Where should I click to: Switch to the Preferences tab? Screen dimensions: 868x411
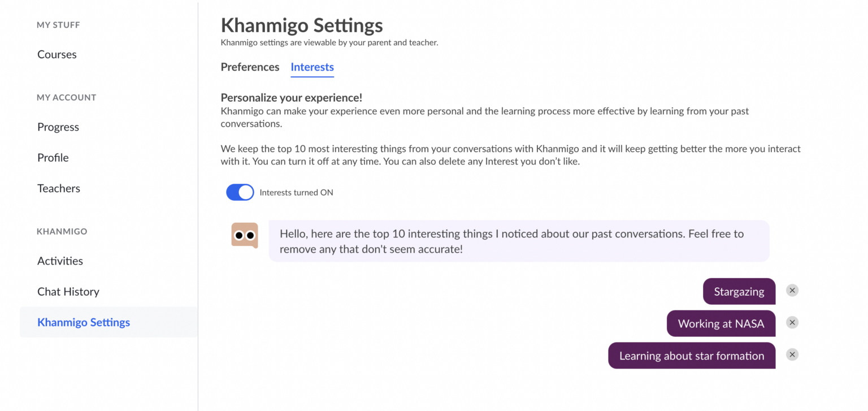coord(250,67)
